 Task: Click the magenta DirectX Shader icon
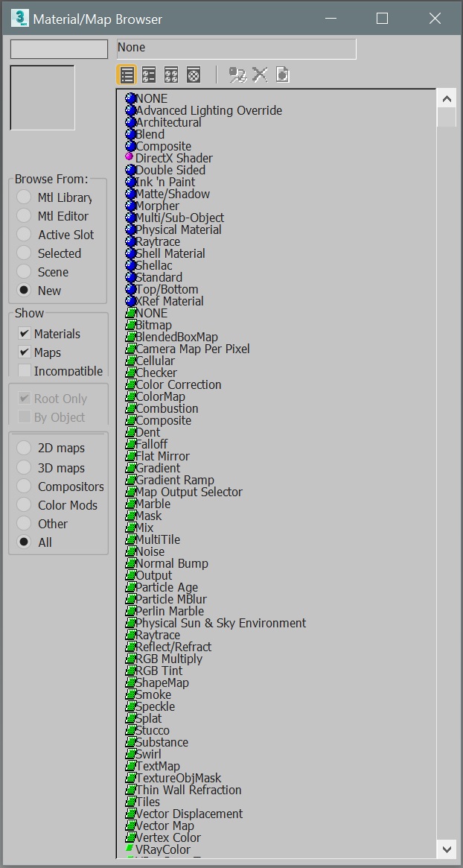coord(130,158)
